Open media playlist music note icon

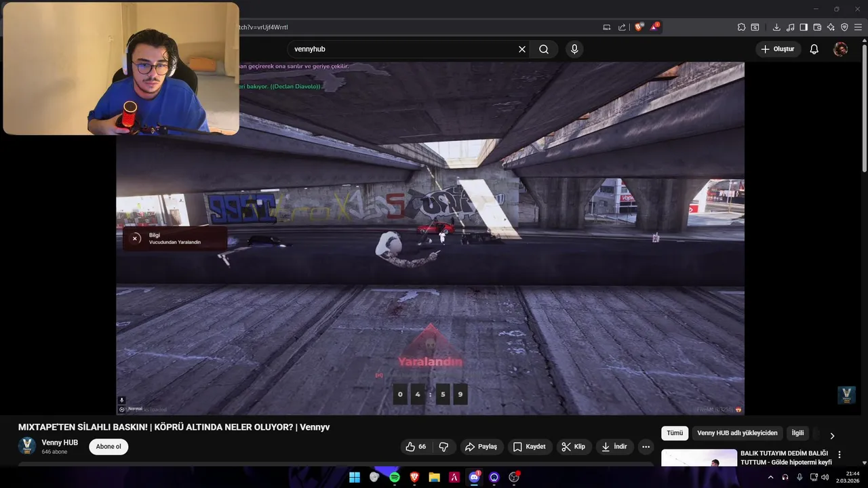click(x=790, y=27)
